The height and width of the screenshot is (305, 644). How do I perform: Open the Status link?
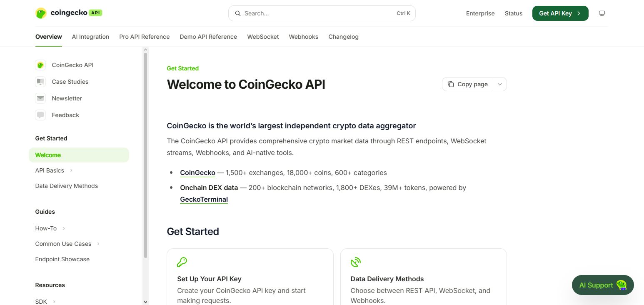pos(513,13)
